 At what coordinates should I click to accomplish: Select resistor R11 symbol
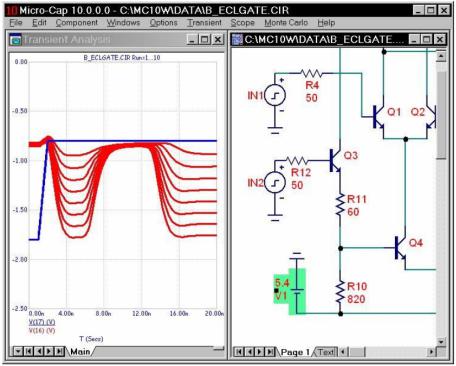pos(340,204)
